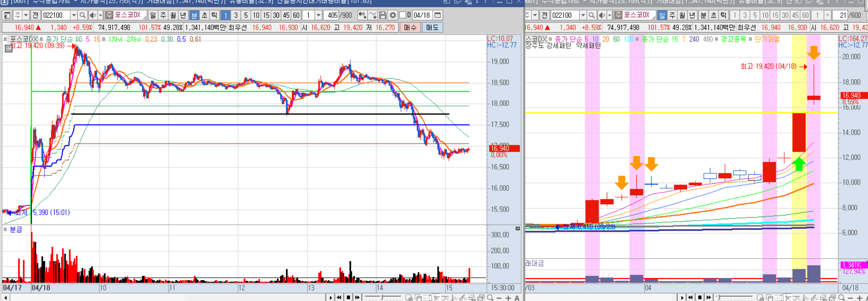This screenshot has height=301, width=868.
Task: Select minute (분) chart period in left chart
Action: [194, 15]
